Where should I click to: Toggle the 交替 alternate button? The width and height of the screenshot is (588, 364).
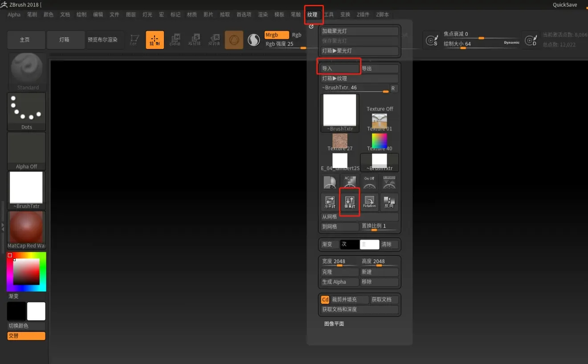point(26,336)
